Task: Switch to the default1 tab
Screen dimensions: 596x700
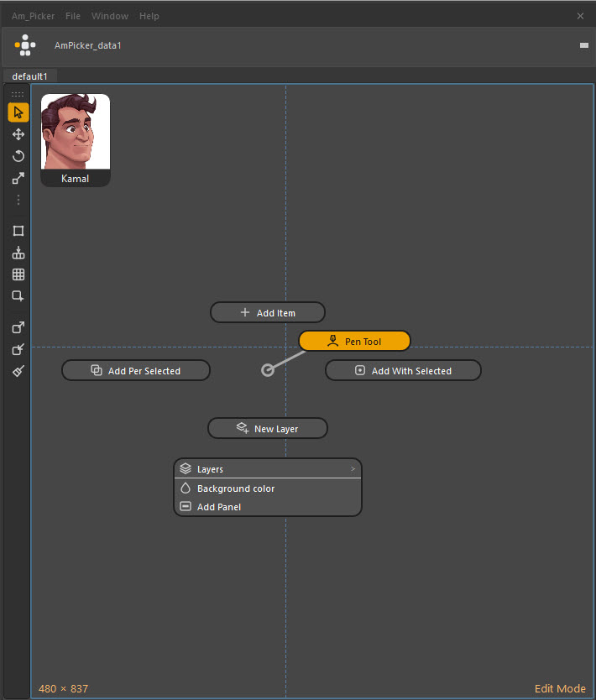Action: coord(29,76)
